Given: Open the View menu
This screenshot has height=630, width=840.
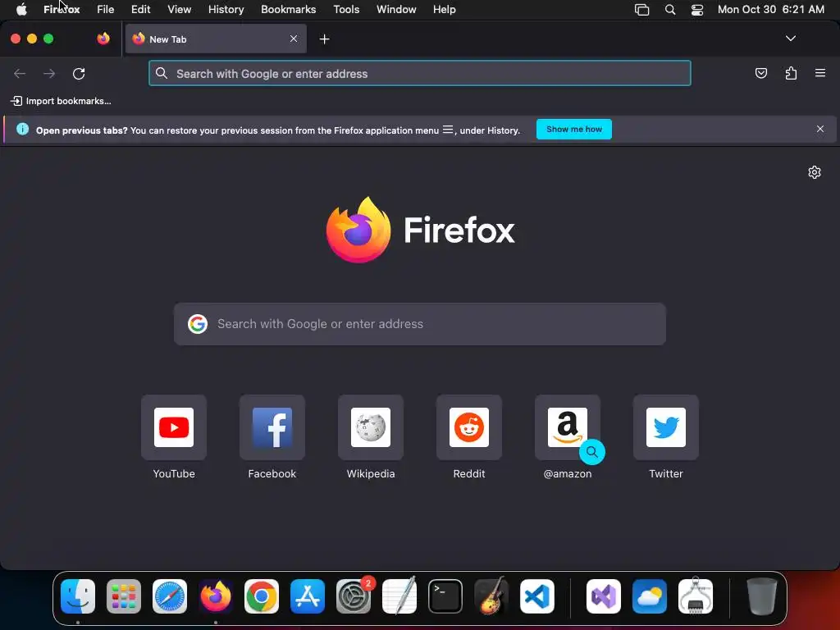Looking at the screenshot, I should point(180,9).
